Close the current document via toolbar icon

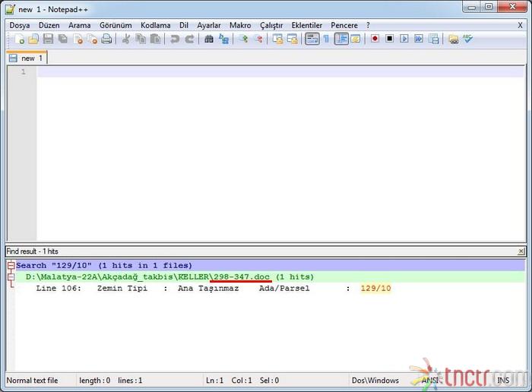click(x=78, y=39)
